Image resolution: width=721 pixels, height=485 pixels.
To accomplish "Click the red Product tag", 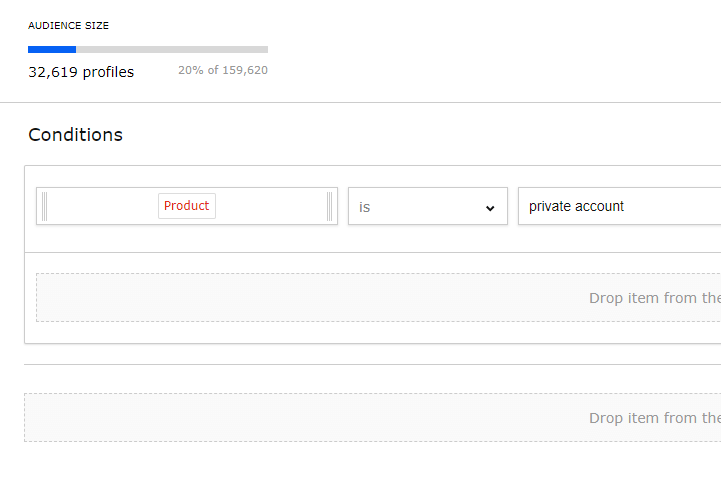I will (187, 206).
